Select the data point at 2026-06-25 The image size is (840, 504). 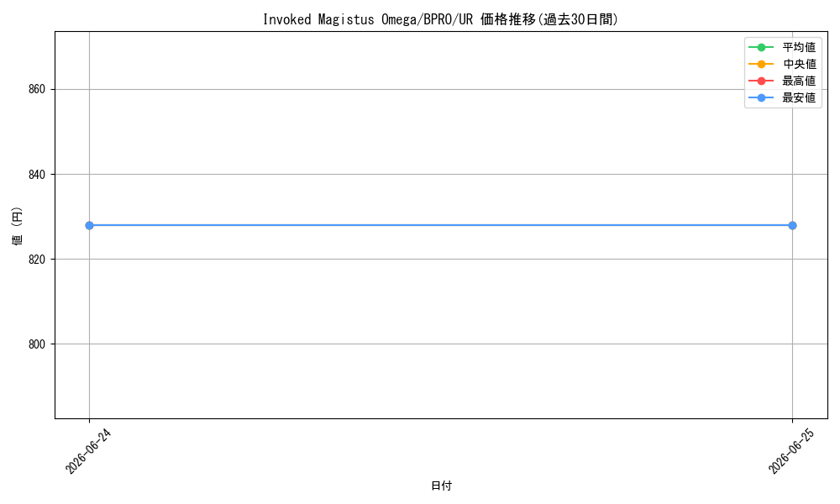792,225
